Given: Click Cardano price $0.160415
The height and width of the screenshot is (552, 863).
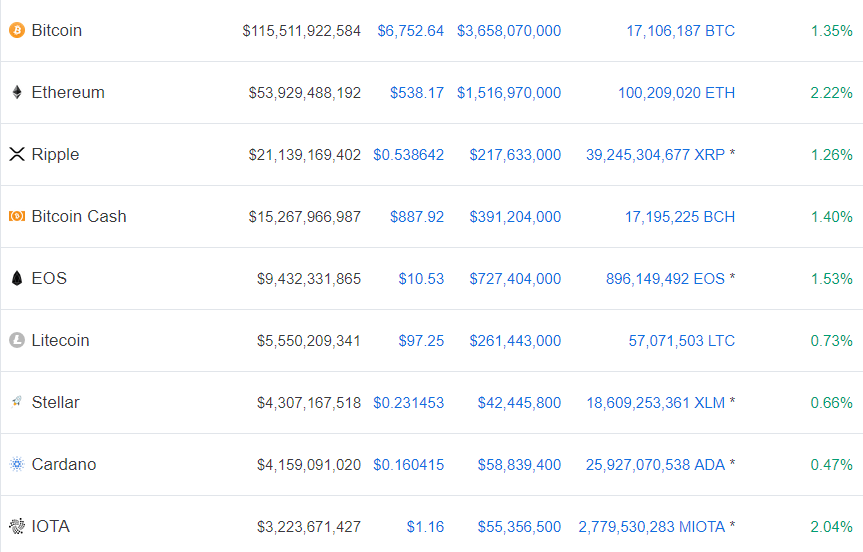Looking at the screenshot, I should 408,465.
